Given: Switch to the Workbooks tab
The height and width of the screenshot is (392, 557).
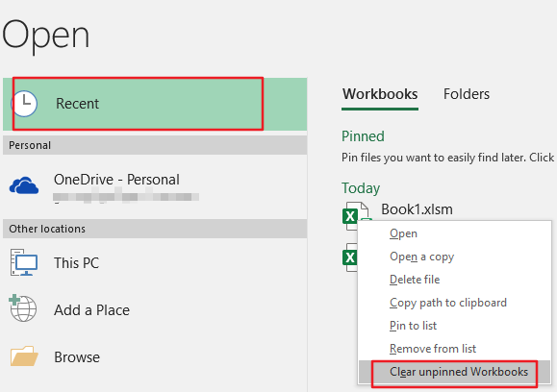Looking at the screenshot, I should 380,94.
